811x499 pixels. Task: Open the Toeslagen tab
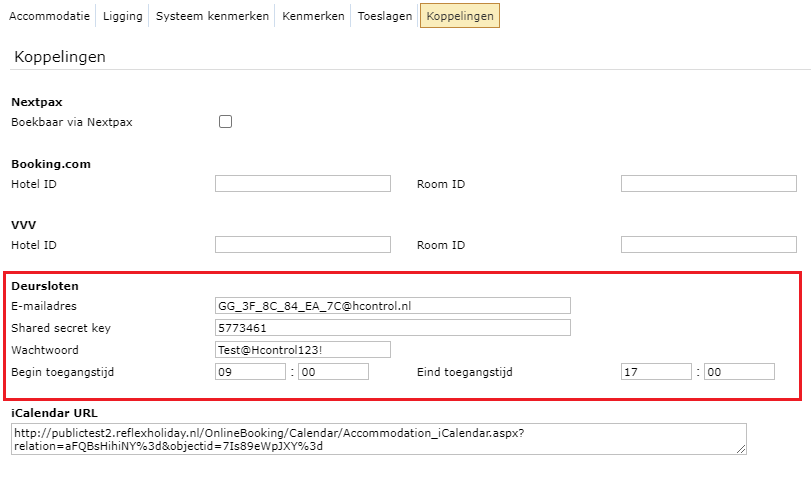385,16
